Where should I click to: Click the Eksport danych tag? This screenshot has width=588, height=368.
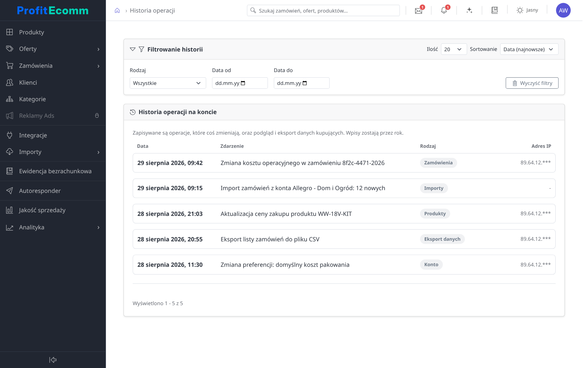point(442,239)
